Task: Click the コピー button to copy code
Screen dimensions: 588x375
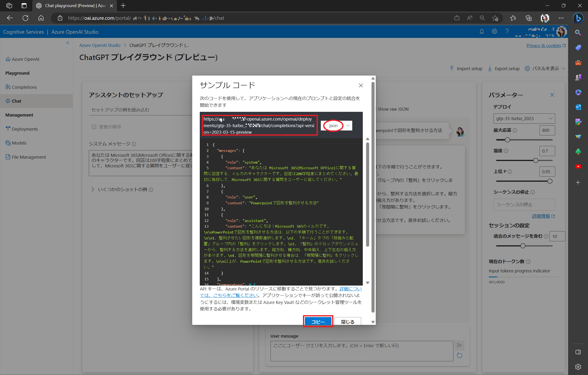Action: pos(318,321)
